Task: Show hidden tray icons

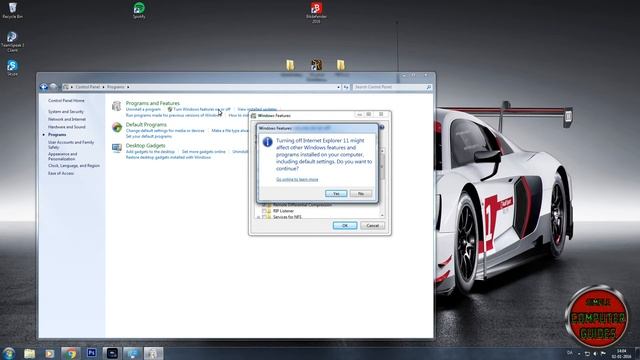Action: pyautogui.click(x=579, y=353)
